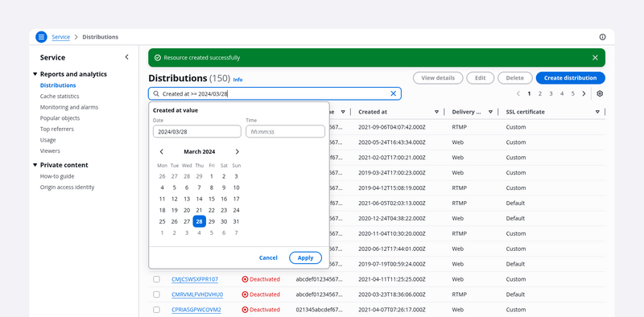Select checkbox for CMJCSWSXFPR107 row
644x317 pixels.
pyautogui.click(x=156, y=279)
